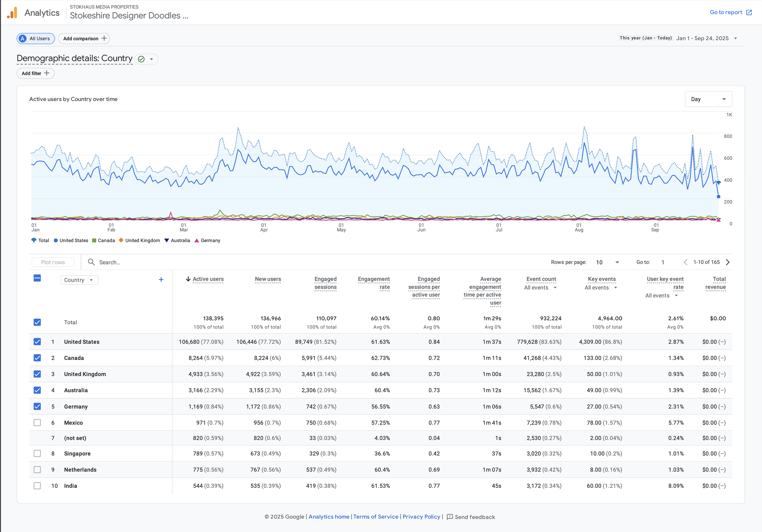
Task: Uncheck the United States row checkbox
Action: (x=37, y=342)
